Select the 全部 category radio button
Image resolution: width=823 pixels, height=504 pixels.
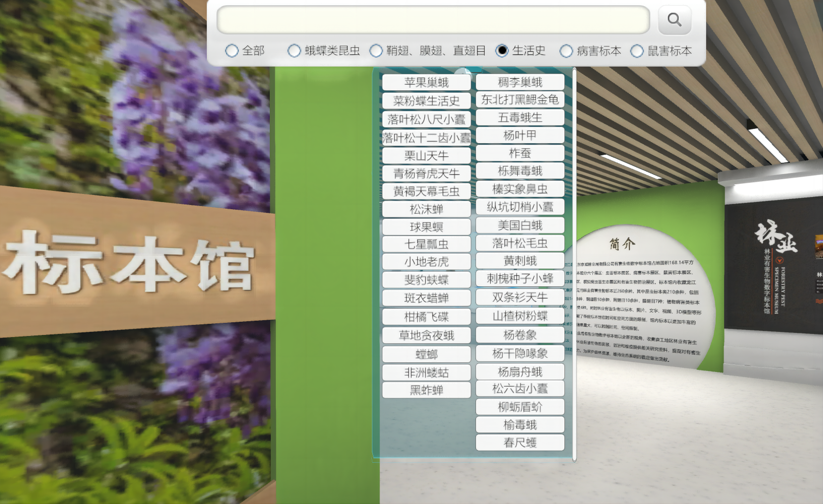click(232, 51)
